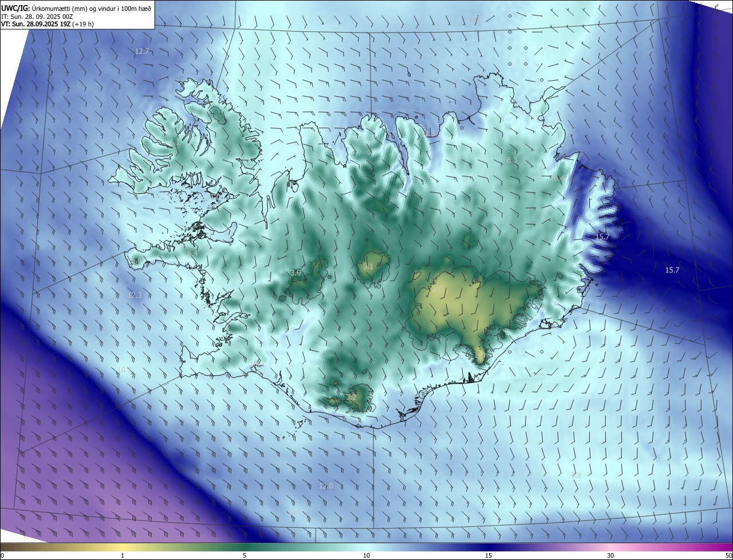Viewport: 733px width, 560px height.
Task: Click the 1 tick on the color scale
Action: coord(123,555)
